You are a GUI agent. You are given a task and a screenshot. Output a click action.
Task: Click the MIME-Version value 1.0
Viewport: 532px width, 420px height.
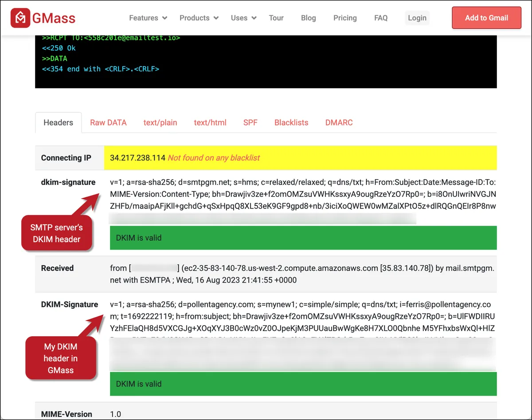(x=115, y=414)
